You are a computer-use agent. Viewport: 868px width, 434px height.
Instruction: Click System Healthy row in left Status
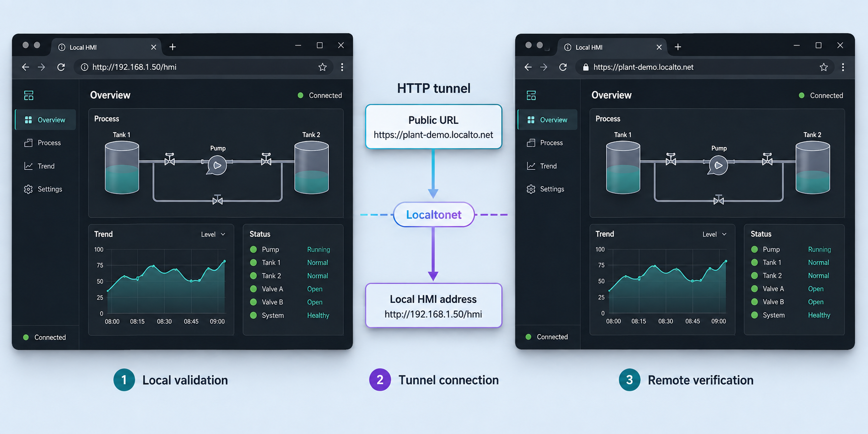pyautogui.click(x=291, y=316)
